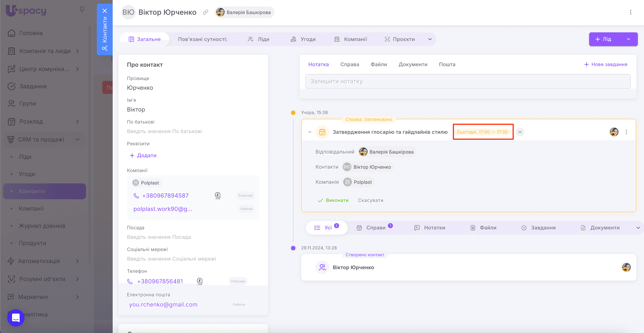The width and height of the screenshot is (644, 333).
Task: Open Головна in the sidebar
Action: [x=31, y=33]
